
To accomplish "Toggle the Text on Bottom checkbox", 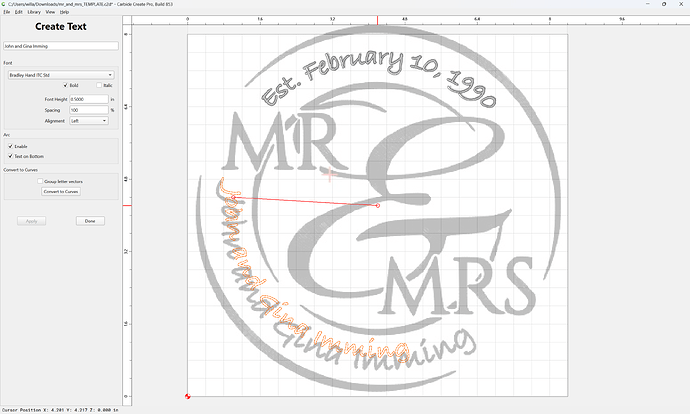I will (x=11, y=156).
